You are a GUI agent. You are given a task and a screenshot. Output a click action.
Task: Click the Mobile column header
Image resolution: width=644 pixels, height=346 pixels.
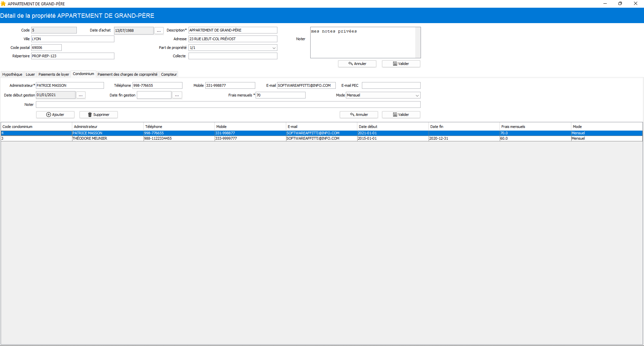click(250, 127)
